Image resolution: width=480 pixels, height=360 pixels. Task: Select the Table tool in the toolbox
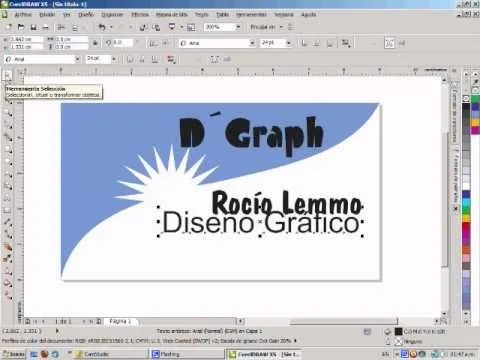tap(7, 211)
